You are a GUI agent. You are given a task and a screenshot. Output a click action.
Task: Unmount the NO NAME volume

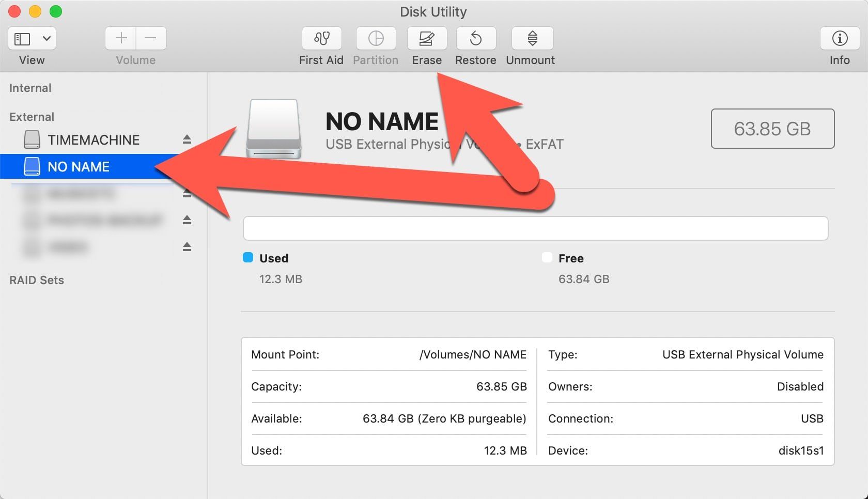530,38
